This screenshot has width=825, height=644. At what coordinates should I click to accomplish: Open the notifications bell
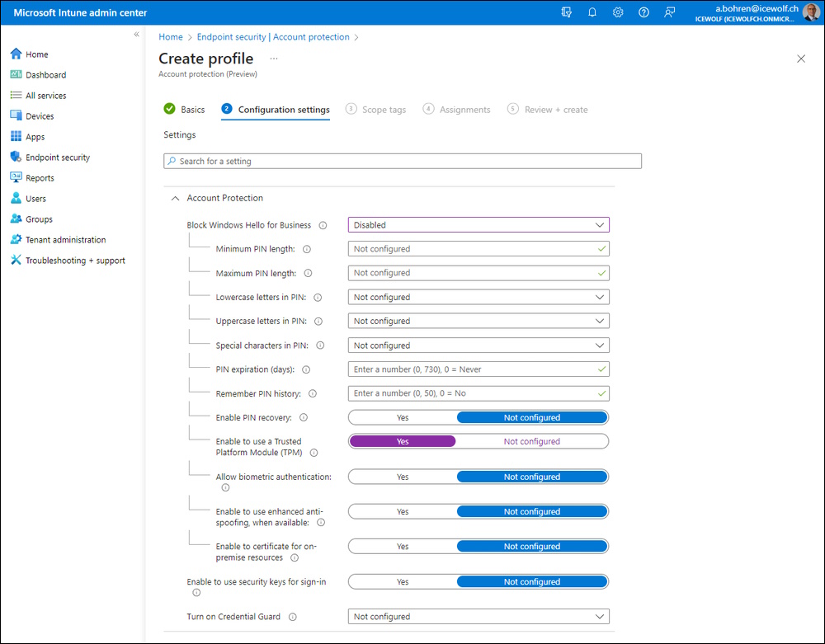tap(592, 12)
